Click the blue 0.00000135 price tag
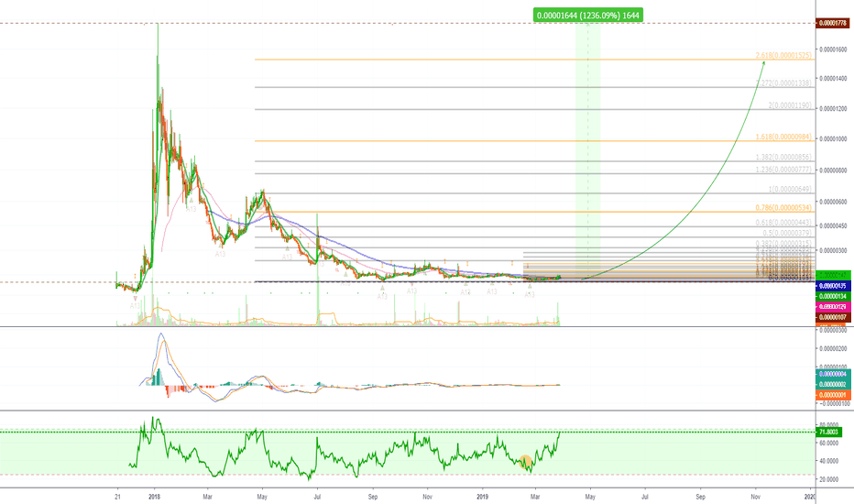Image resolution: width=854 pixels, height=504 pixels. click(x=833, y=286)
